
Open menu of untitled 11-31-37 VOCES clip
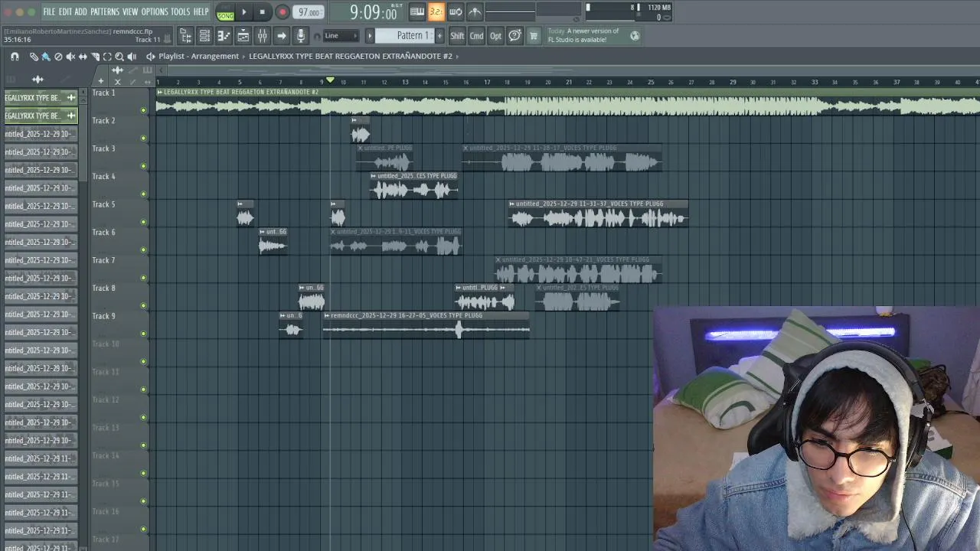tap(512, 204)
